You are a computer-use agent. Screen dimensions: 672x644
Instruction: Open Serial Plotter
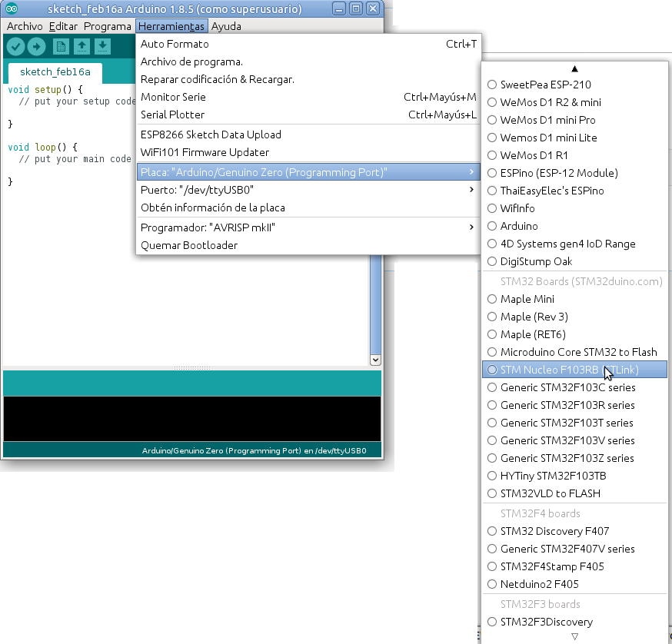click(308, 115)
